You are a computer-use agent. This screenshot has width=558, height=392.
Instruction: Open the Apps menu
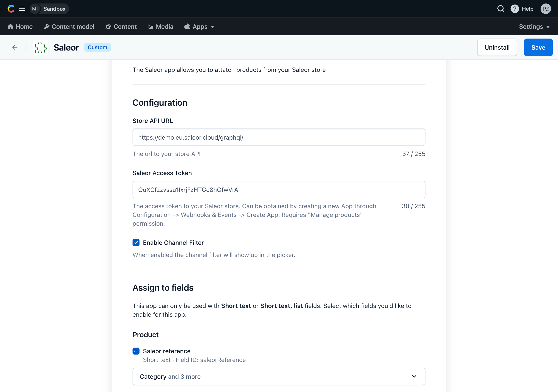click(x=199, y=27)
